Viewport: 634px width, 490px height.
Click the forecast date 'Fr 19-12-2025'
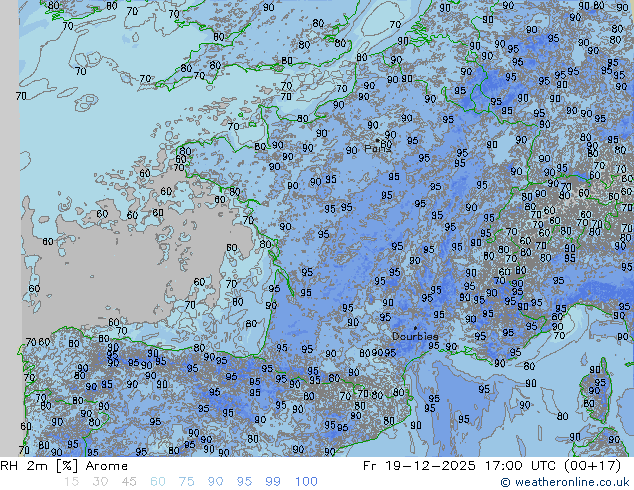pyautogui.click(x=419, y=466)
